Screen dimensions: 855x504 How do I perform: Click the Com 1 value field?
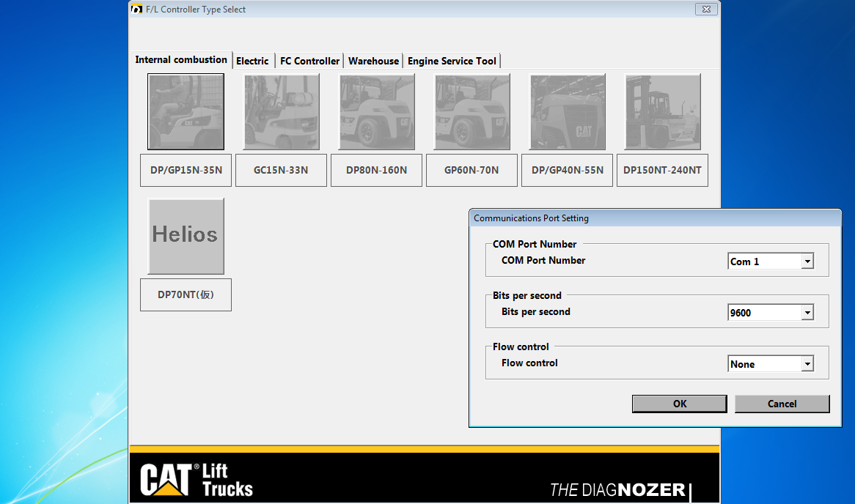tap(765, 262)
